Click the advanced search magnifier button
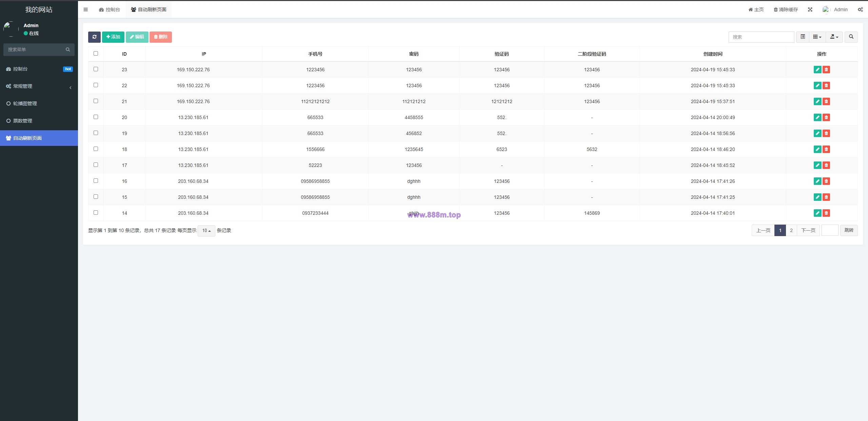The height and width of the screenshot is (421, 868). pos(851,37)
